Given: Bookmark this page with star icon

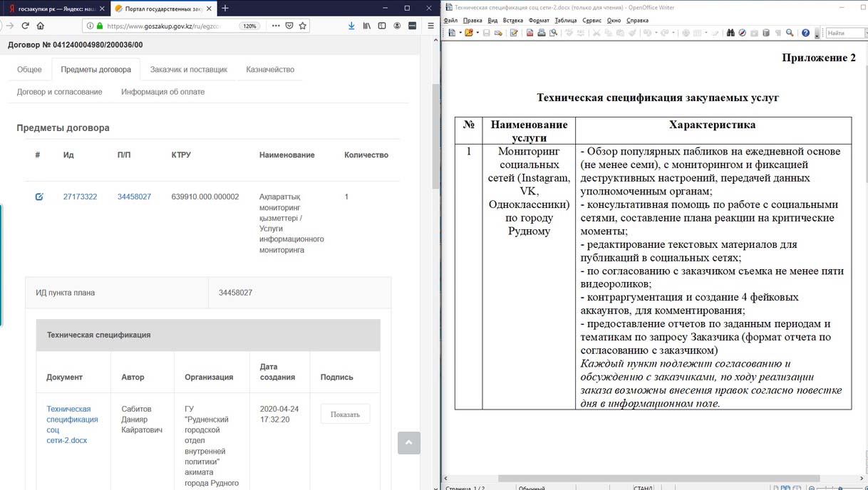Looking at the screenshot, I should [303, 26].
